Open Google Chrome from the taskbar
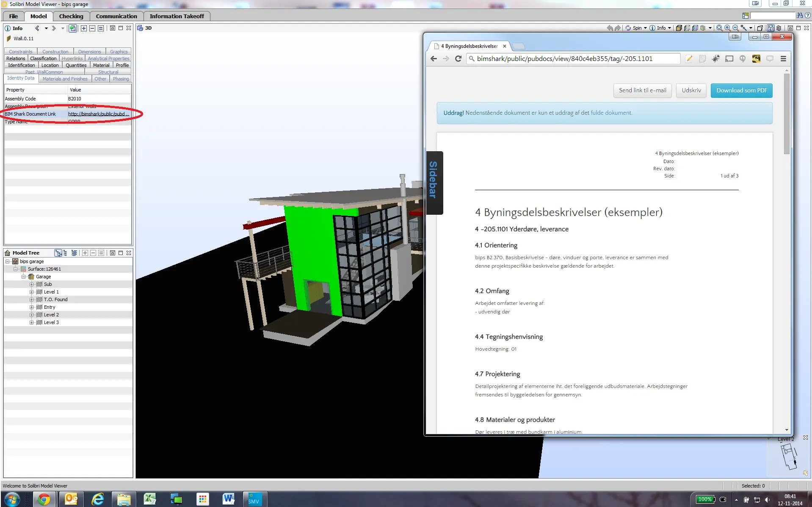This screenshot has width=812, height=507. click(x=43, y=499)
